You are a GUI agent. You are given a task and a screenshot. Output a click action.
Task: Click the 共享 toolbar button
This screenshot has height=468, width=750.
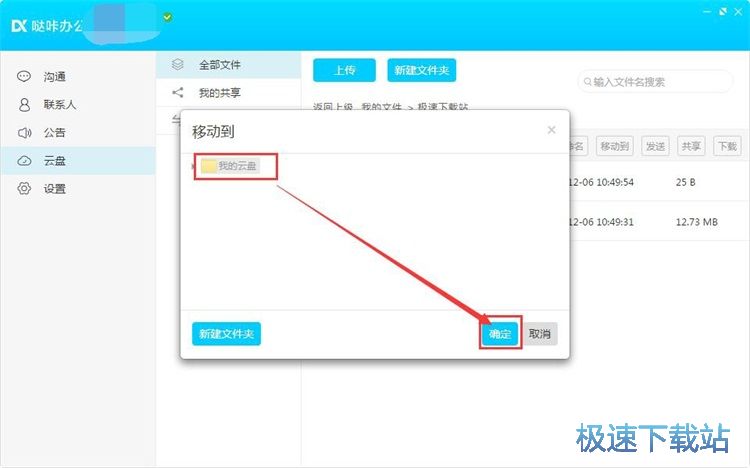[691, 146]
